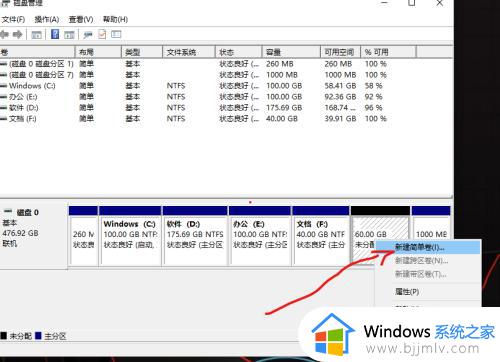Viewport: 500px width, 362px height.
Task: Open the 文件(F) menu
Action: [13, 19]
